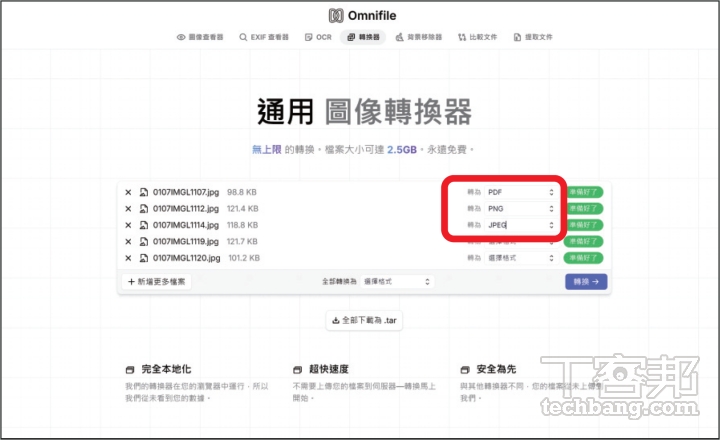Click the Omnifile brand name text
The image size is (720, 440).
(x=372, y=16)
